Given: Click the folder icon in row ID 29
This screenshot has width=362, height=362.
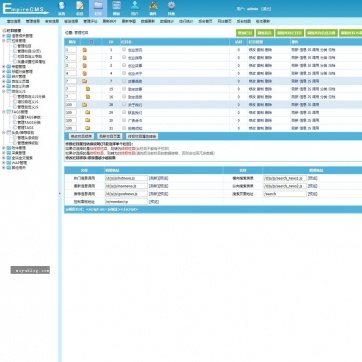Looking at the screenshot, I should click(88, 112).
